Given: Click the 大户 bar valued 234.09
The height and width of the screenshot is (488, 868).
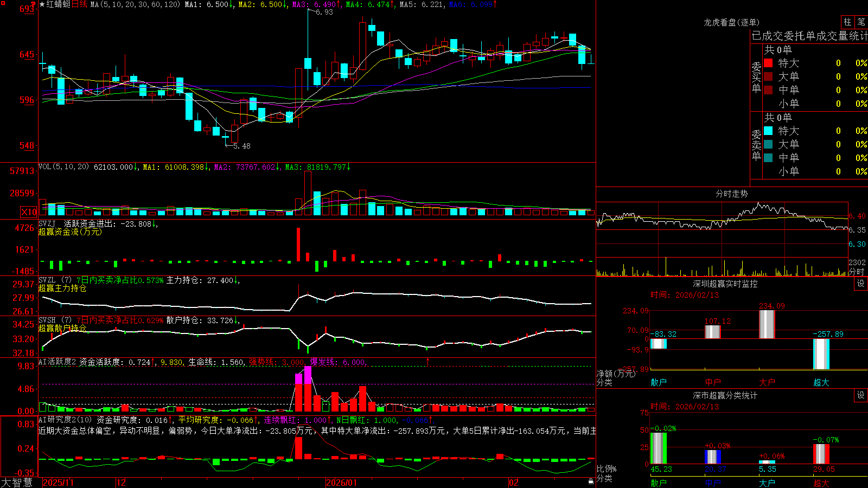Looking at the screenshot, I should click(x=767, y=324).
